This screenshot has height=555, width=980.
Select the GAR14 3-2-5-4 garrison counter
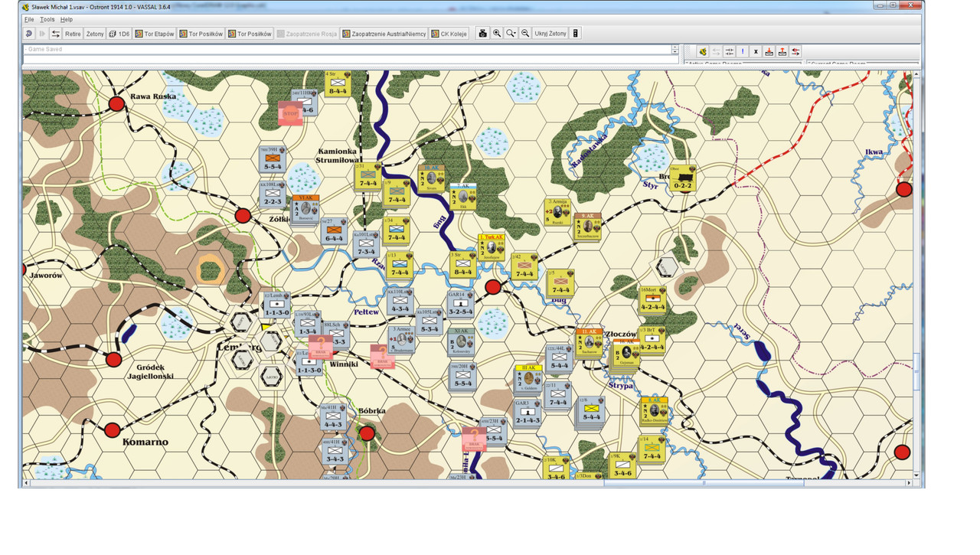click(x=460, y=304)
